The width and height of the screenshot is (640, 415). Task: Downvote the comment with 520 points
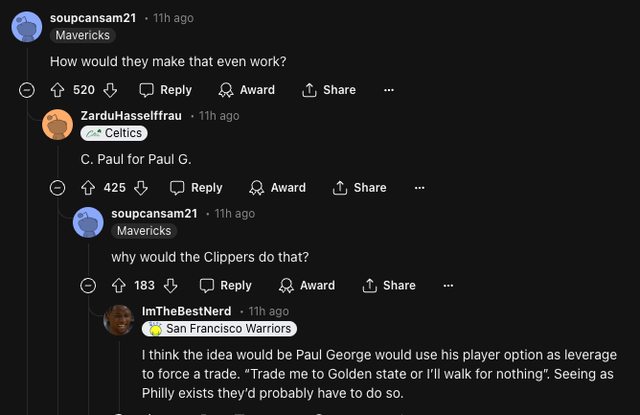(111, 90)
